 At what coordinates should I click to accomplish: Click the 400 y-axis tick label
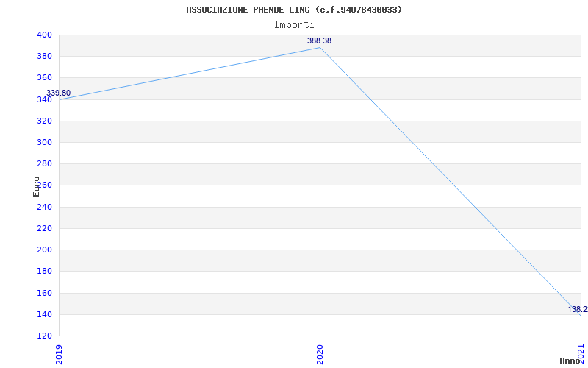pyautogui.click(x=44, y=35)
